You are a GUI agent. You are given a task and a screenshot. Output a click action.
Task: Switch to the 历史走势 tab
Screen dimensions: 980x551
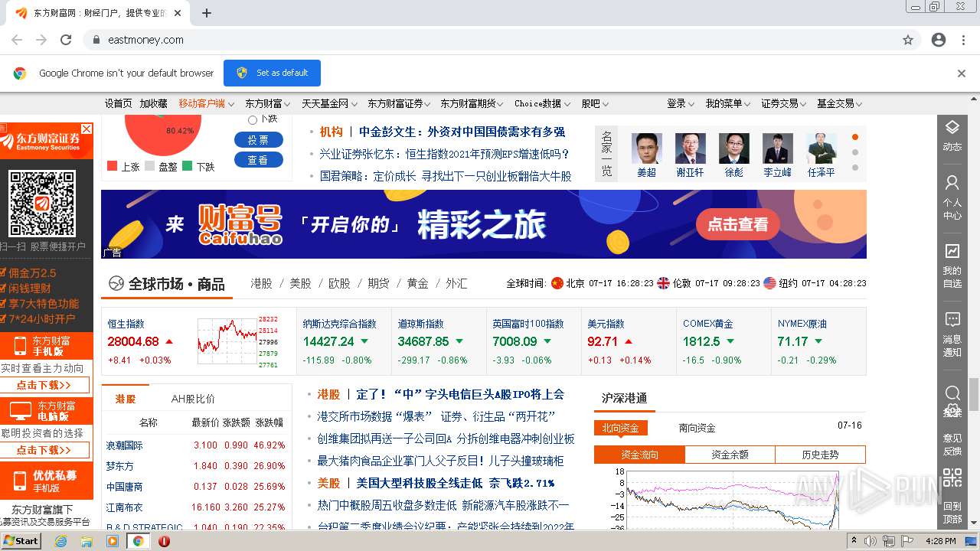pos(820,455)
